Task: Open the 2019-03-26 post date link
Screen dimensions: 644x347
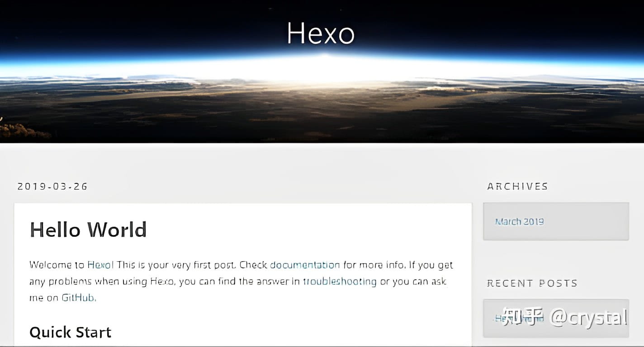Action: 52,186
